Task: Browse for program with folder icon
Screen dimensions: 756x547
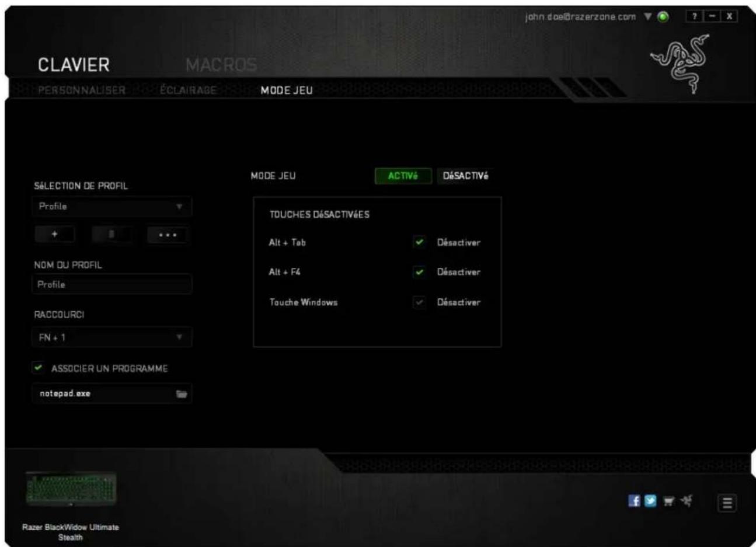Action: pyautogui.click(x=182, y=394)
